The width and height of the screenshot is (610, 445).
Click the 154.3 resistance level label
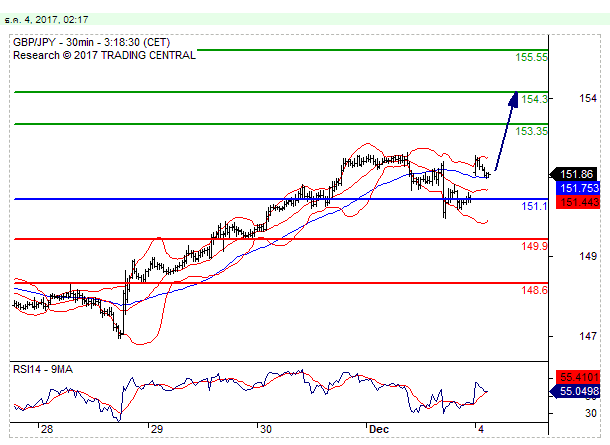(x=534, y=99)
